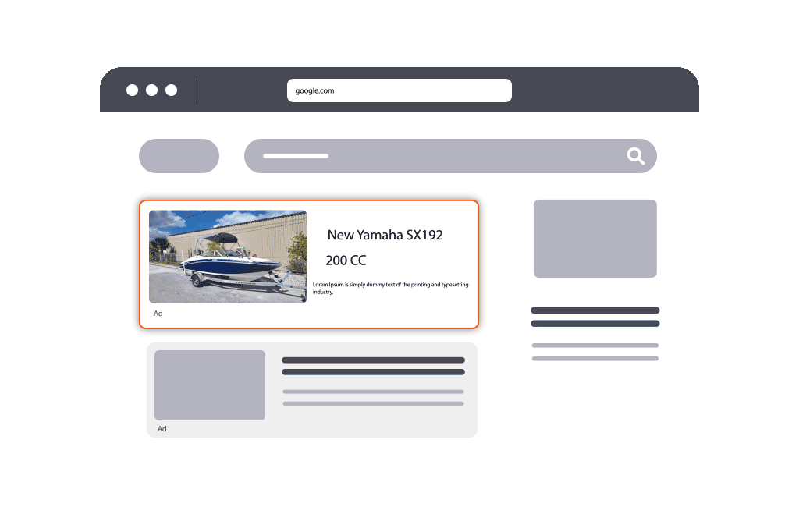Select the second ad's gray placeholder image
Image resolution: width=799 pixels, height=532 pixels.
[x=210, y=385]
